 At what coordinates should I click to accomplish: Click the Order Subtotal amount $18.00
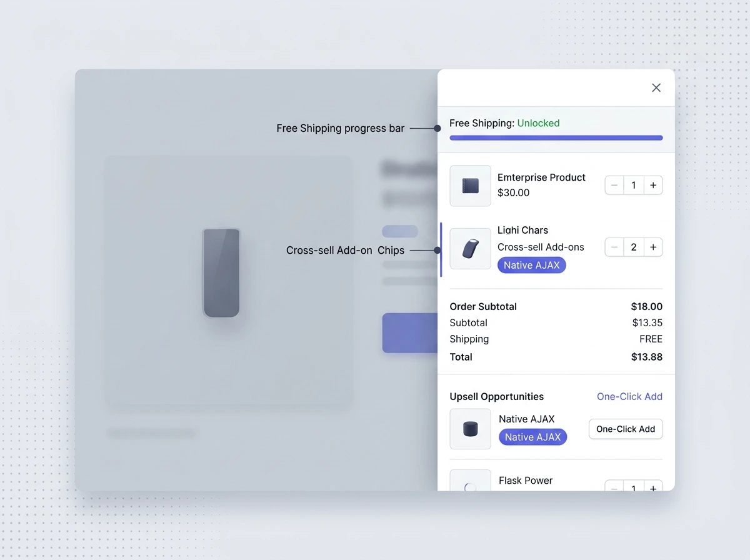point(647,307)
